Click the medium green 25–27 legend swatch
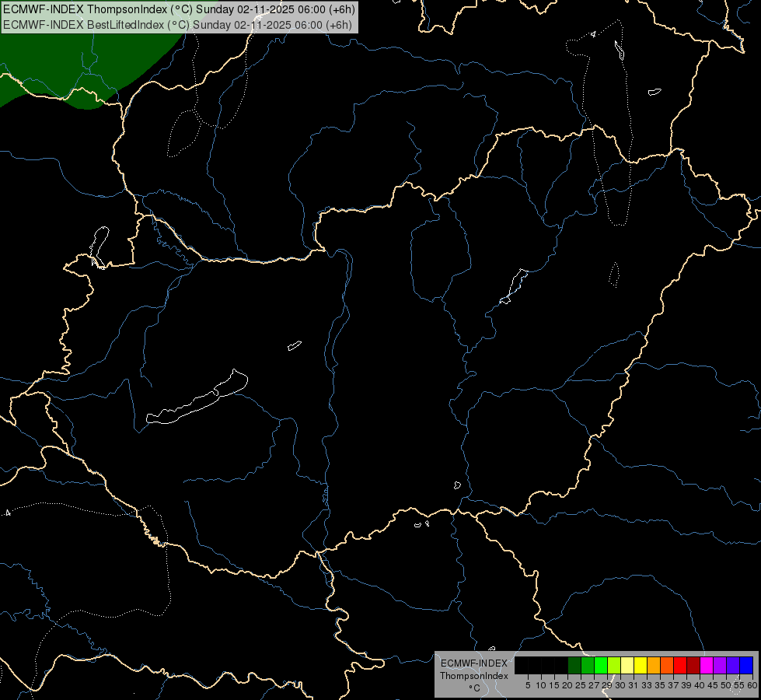This screenshot has width=761, height=700. click(587, 665)
